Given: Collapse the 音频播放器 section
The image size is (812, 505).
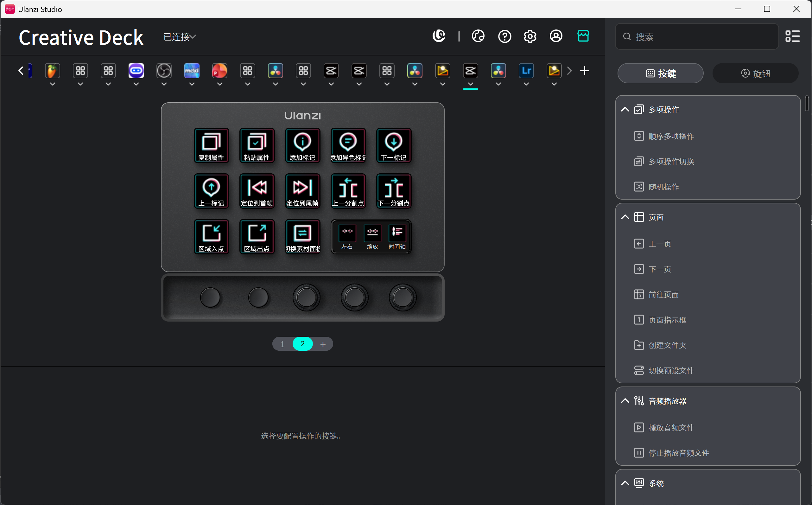Looking at the screenshot, I should pyautogui.click(x=625, y=401).
